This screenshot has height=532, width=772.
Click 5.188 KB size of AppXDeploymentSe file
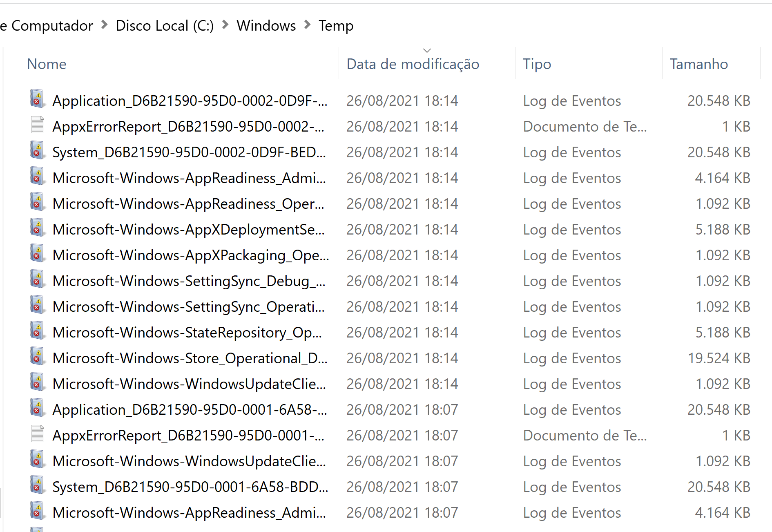coord(723,230)
